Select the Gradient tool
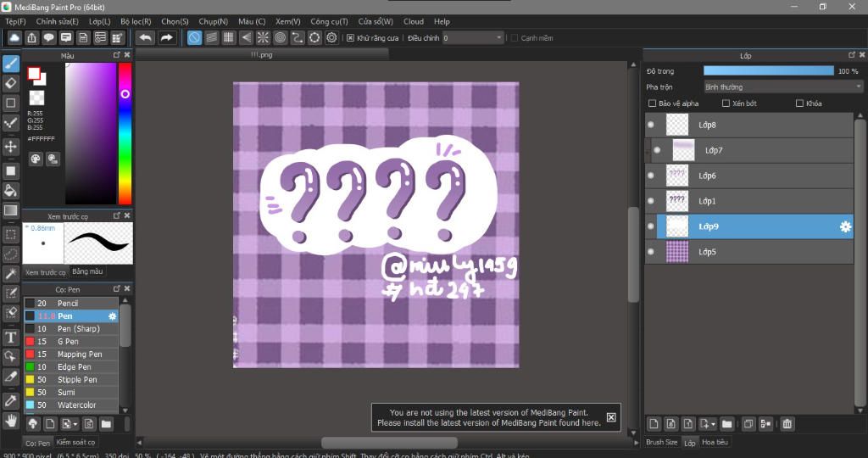868x458 pixels. point(10,210)
